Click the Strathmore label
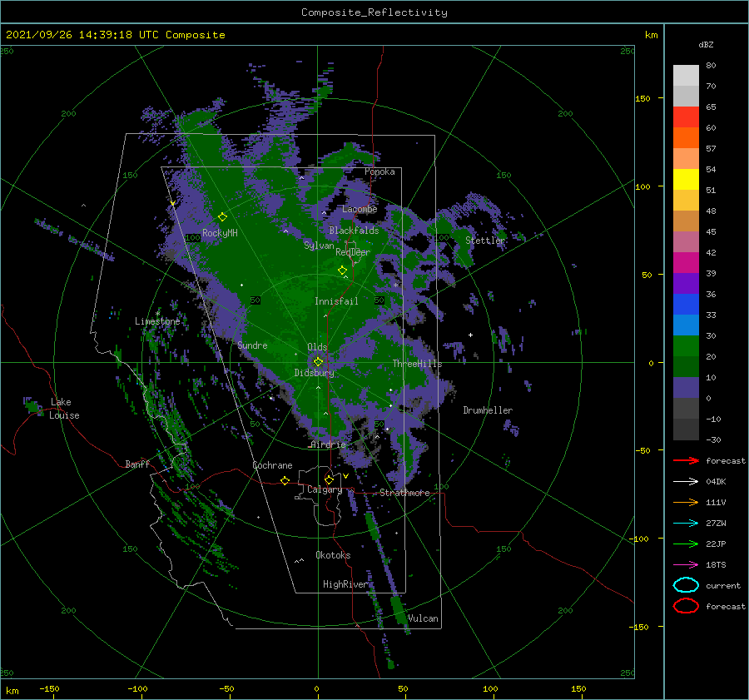 [x=404, y=493]
